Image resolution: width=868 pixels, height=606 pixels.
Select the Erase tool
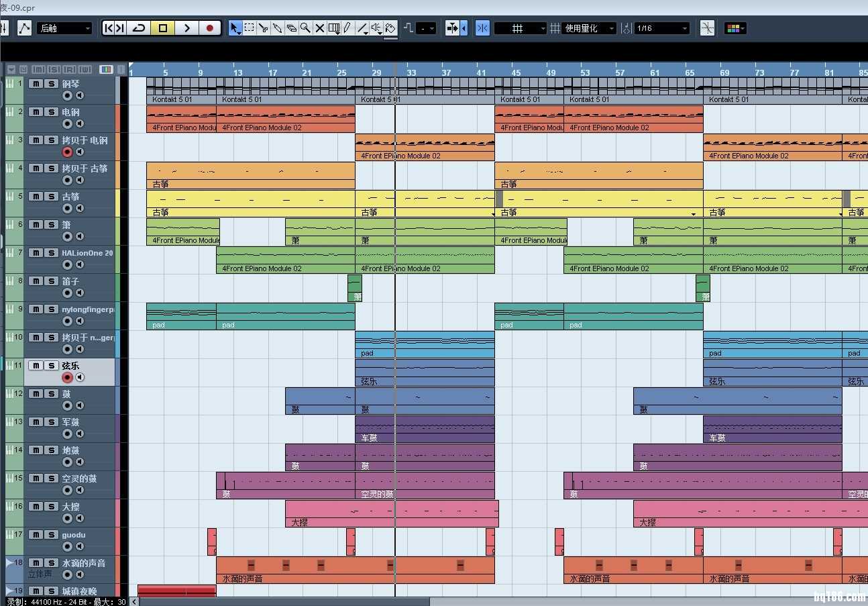pyautogui.click(x=291, y=28)
